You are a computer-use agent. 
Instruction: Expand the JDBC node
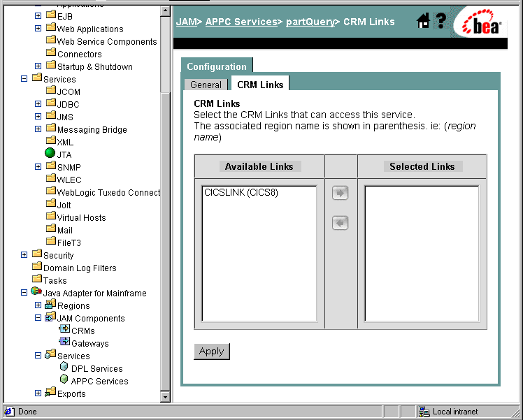pyautogui.click(x=38, y=103)
